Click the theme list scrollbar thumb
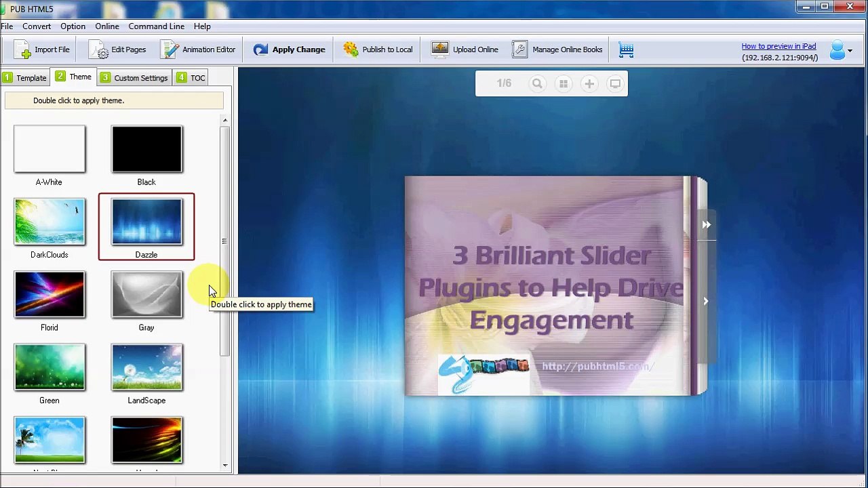Screen dimensions: 868x488 coord(225,241)
